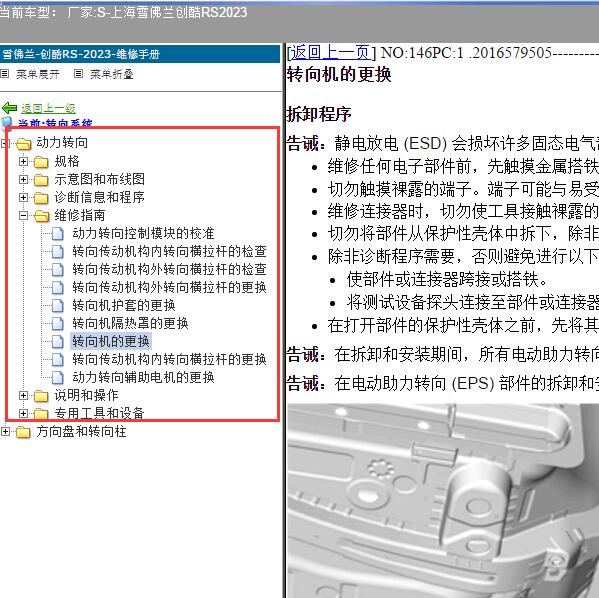Image resolution: width=599 pixels, height=598 pixels.
Task: Open 转向传动机构外转向横拉杆的更换 page
Action: pyautogui.click(x=169, y=287)
